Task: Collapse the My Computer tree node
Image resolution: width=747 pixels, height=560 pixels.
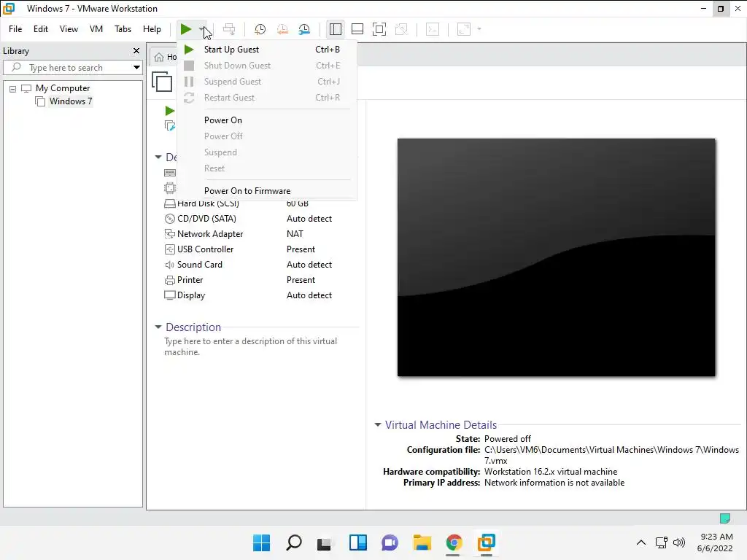Action: pos(13,89)
